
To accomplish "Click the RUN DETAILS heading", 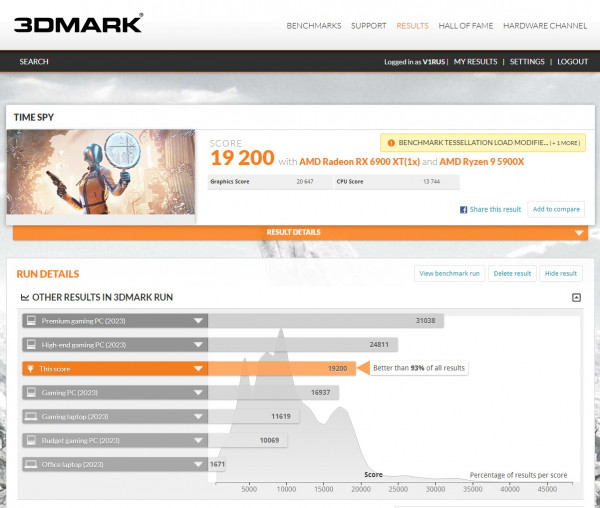I will point(48,274).
